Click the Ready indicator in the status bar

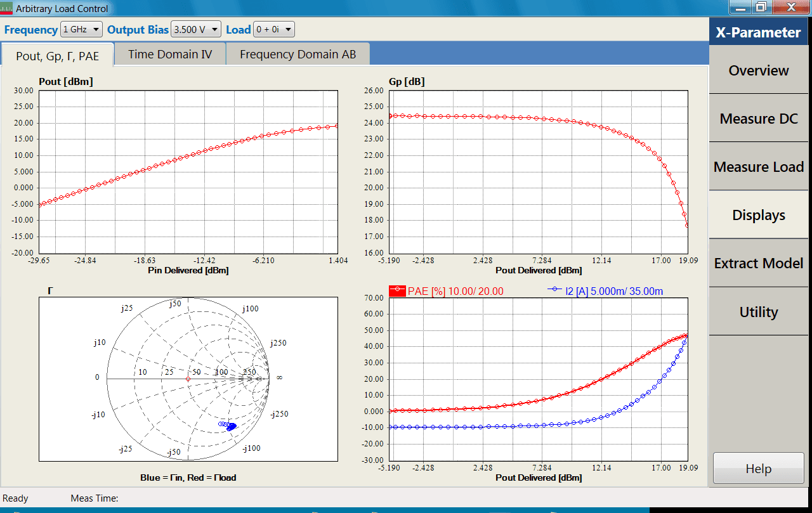click(15, 498)
